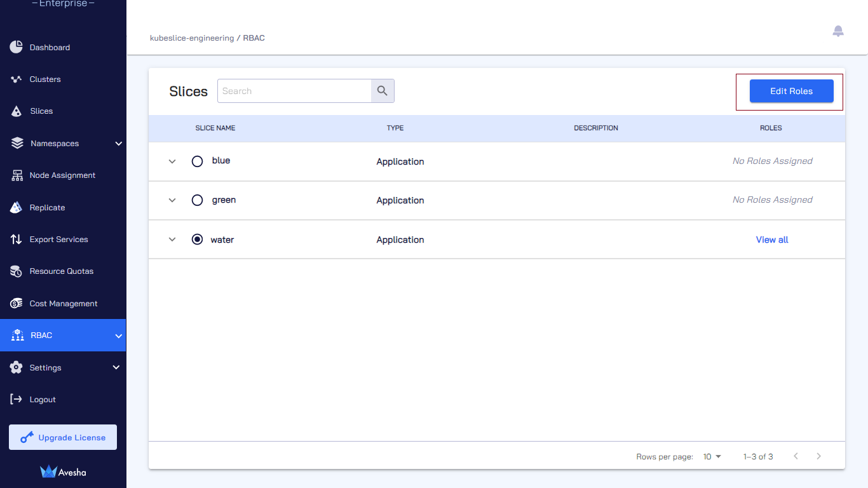Click the Cost Management coins icon

coord(17,303)
